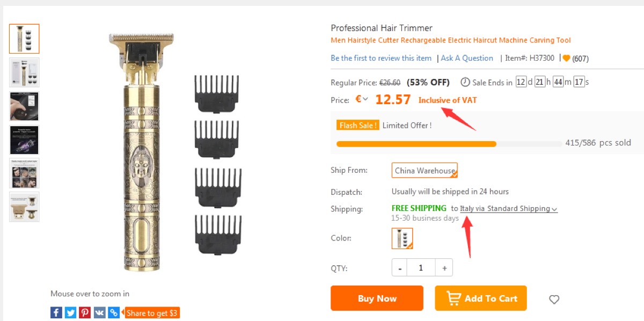Screen dimensions: 644x321
Task: Increase quantity with plus button
Action: [444, 267]
